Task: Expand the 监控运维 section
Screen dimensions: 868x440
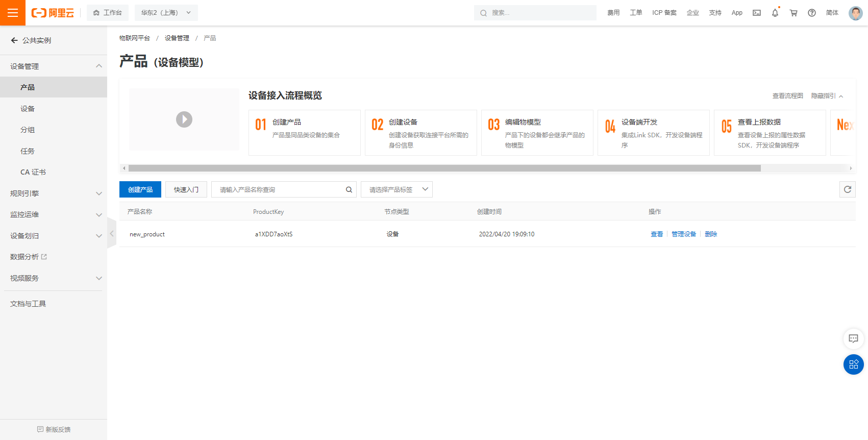Action: pos(54,214)
